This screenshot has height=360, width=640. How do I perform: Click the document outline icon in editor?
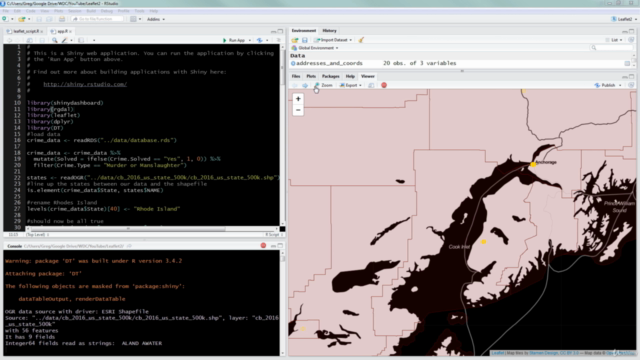278,40
